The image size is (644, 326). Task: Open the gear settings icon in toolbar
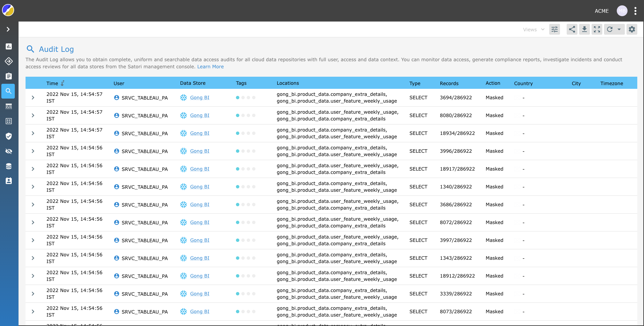632,29
